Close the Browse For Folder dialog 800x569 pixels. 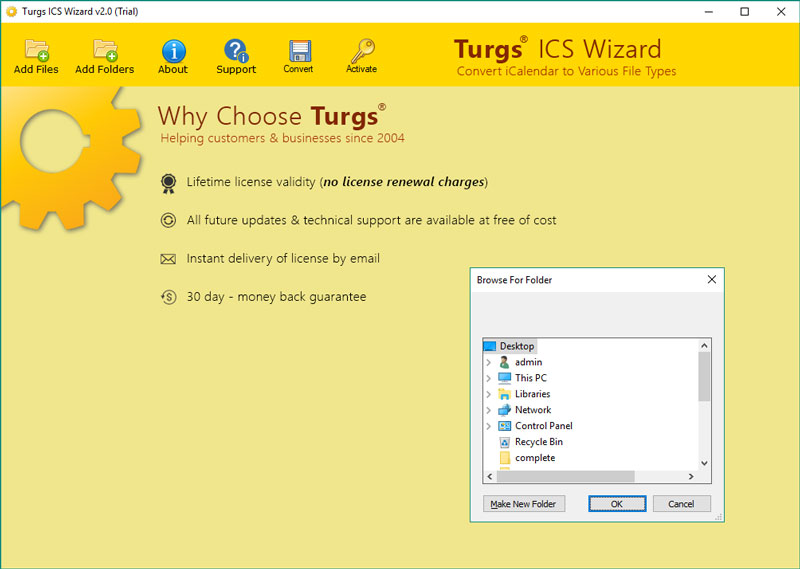click(712, 280)
